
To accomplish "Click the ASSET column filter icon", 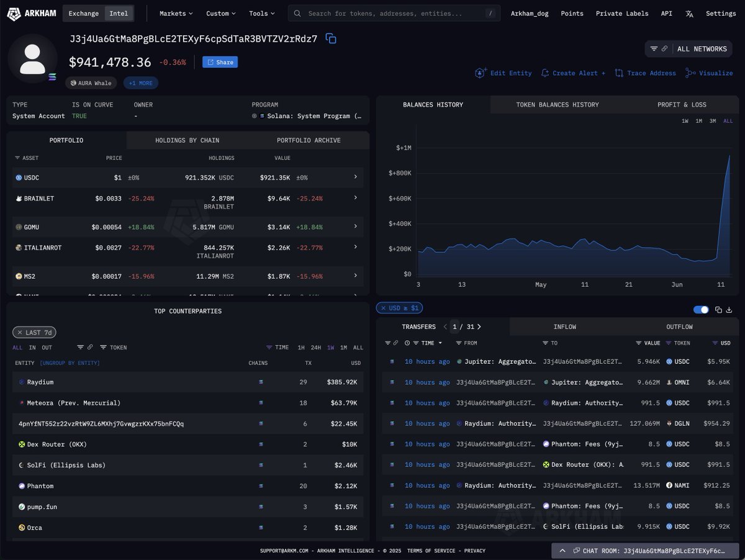I will point(17,158).
